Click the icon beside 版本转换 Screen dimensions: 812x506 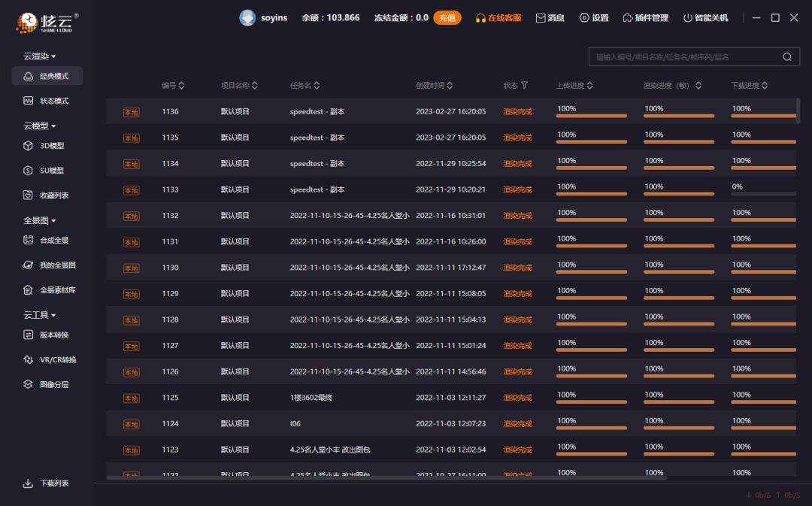click(28, 335)
